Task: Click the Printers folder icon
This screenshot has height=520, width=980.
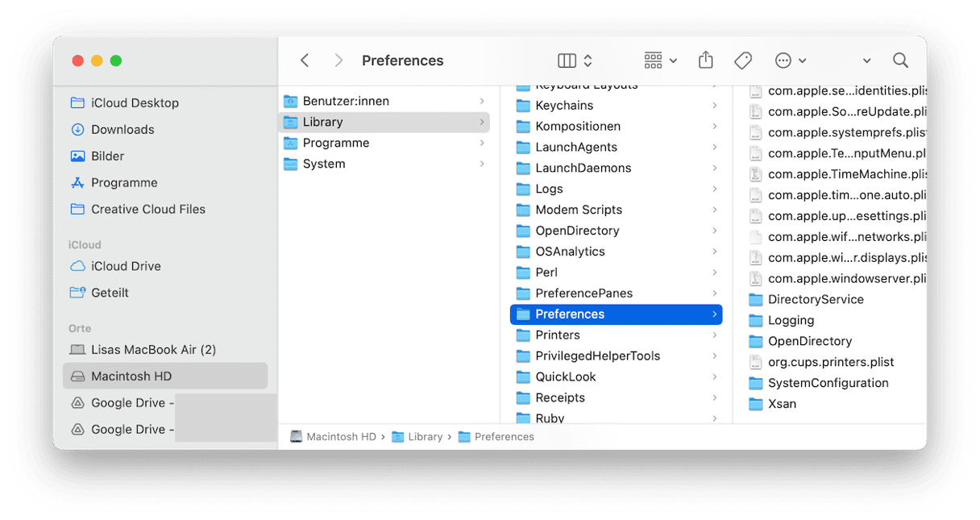Action: pos(522,335)
